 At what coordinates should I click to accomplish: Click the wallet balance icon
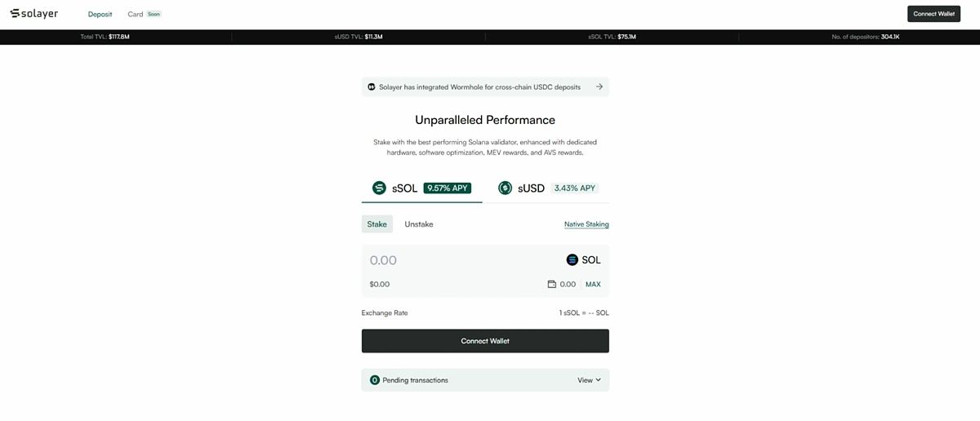pyautogui.click(x=551, y=284)
